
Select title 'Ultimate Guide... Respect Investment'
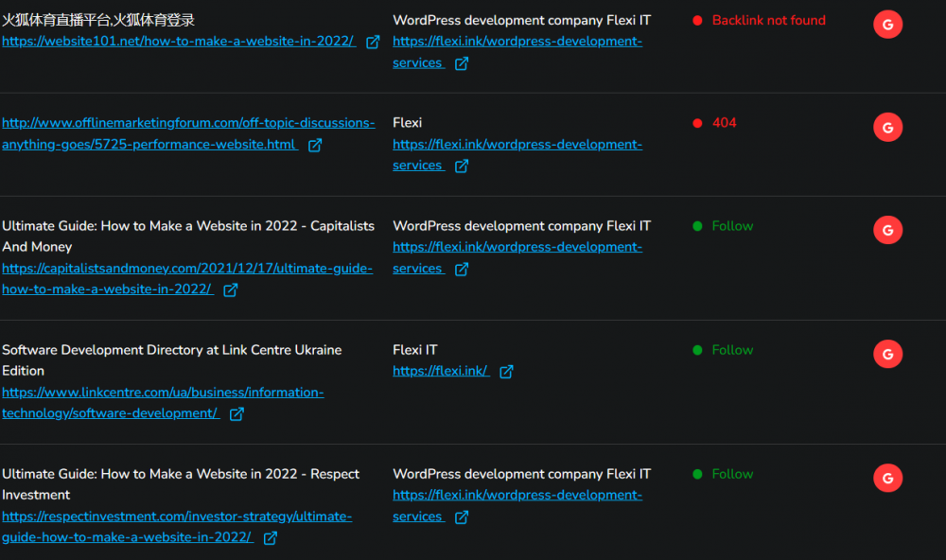click(181, 484)
